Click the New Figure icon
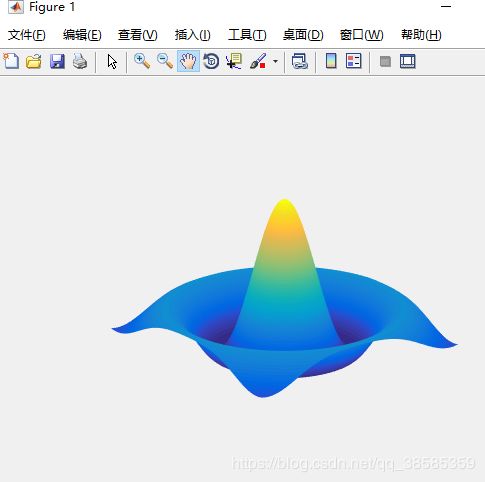Image resolution: width=485 pixels, height=482 pixels. 11,61
